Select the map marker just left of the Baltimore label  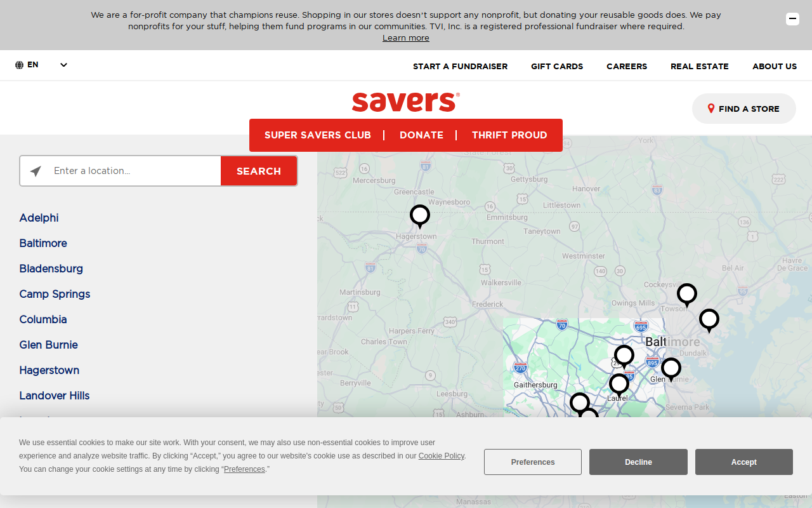[x=624, y=357]
